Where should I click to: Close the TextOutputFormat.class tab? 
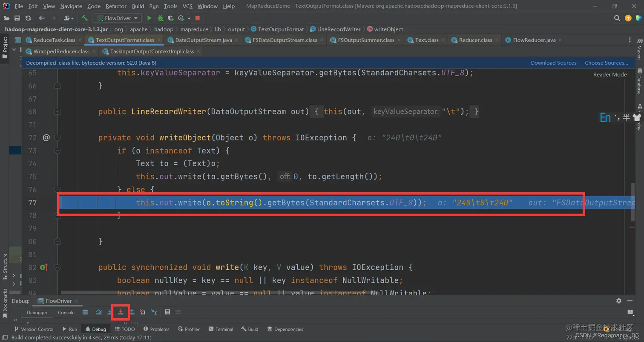pos(159,40)
